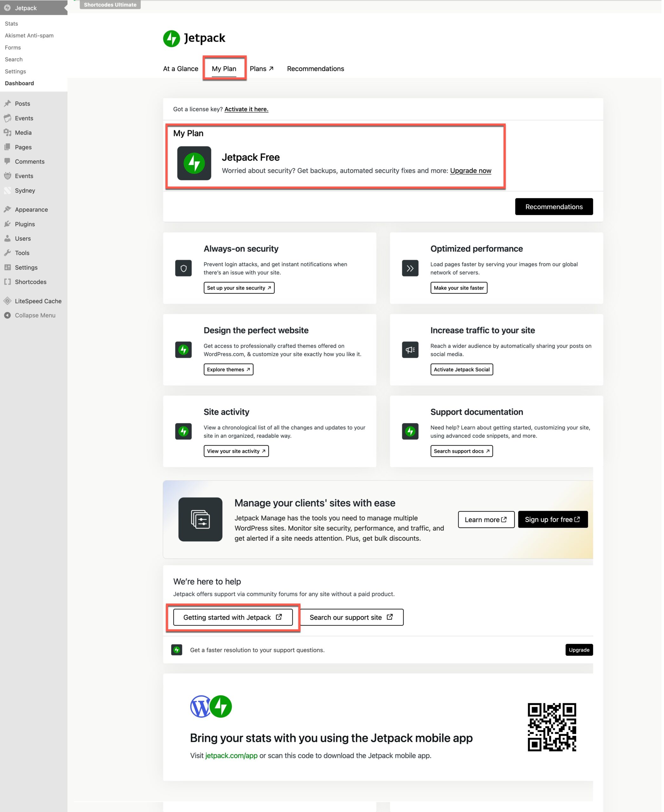
Task: Switch to the At a Glance tab
Action: pos(181,69)
